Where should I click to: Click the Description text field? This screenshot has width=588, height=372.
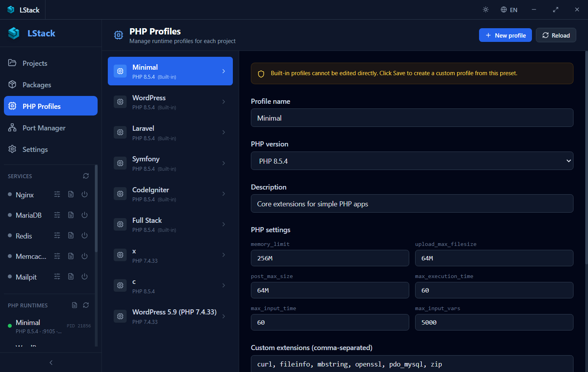tap(412, 204)
